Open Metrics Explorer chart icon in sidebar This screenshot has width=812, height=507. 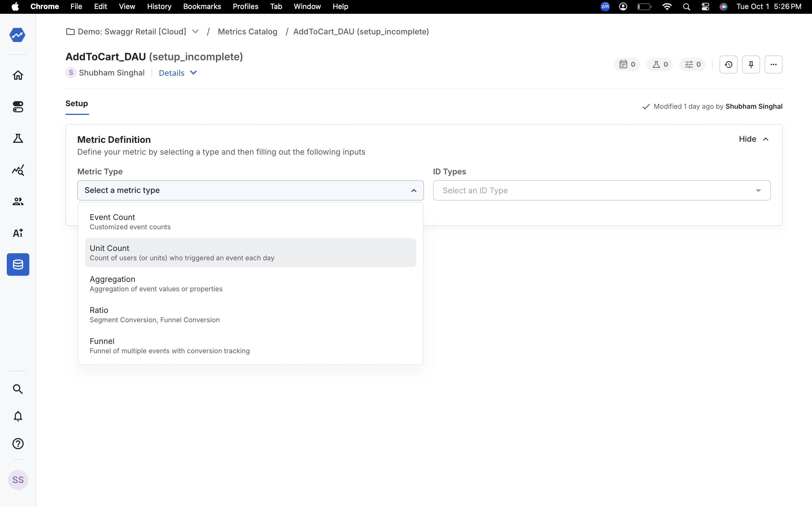18,170
